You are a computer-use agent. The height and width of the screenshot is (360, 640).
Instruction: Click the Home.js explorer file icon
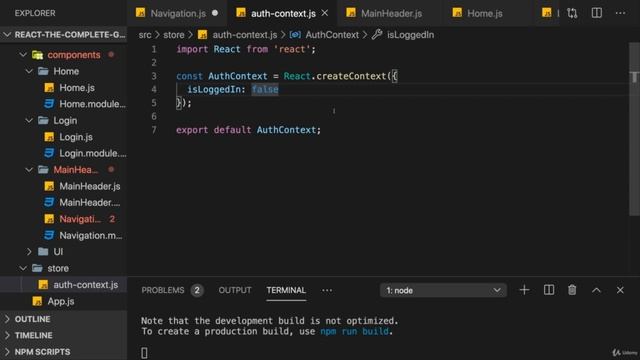click(49, 88)
